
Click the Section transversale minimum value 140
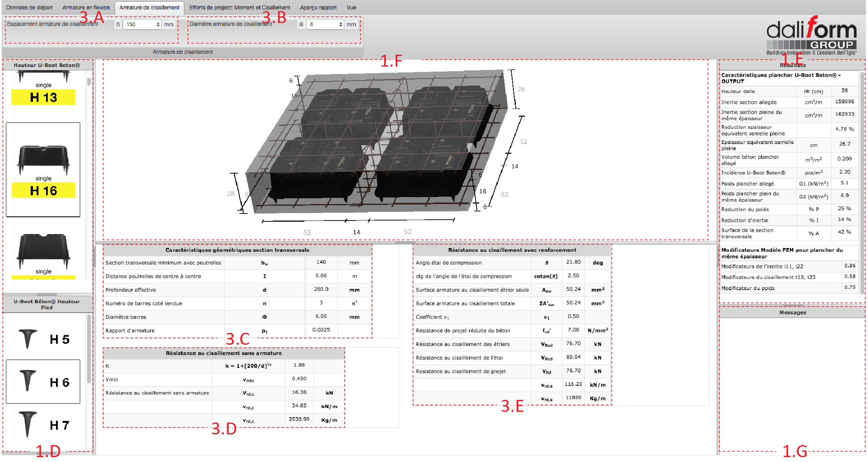321,262
